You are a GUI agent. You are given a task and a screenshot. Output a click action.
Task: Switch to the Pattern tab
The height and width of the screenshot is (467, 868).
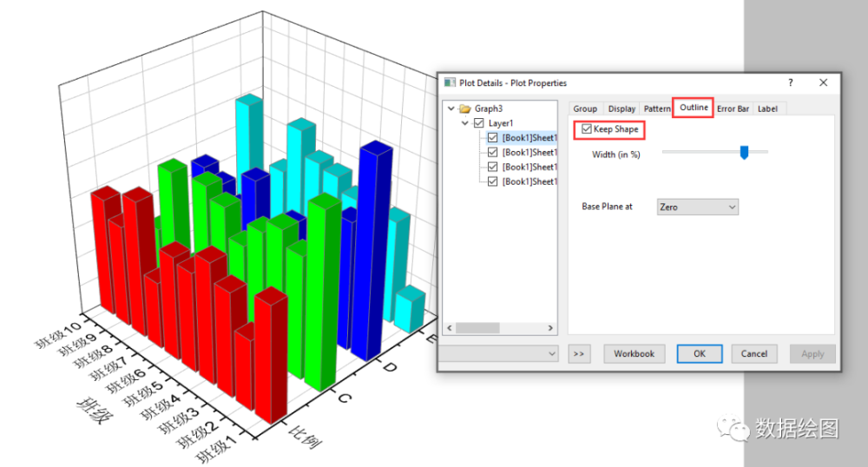coord(656,109)
